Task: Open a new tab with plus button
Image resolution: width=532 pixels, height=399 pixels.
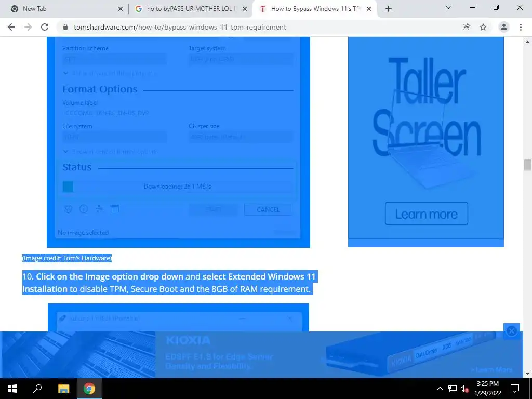Action: [x=389, y=9]
